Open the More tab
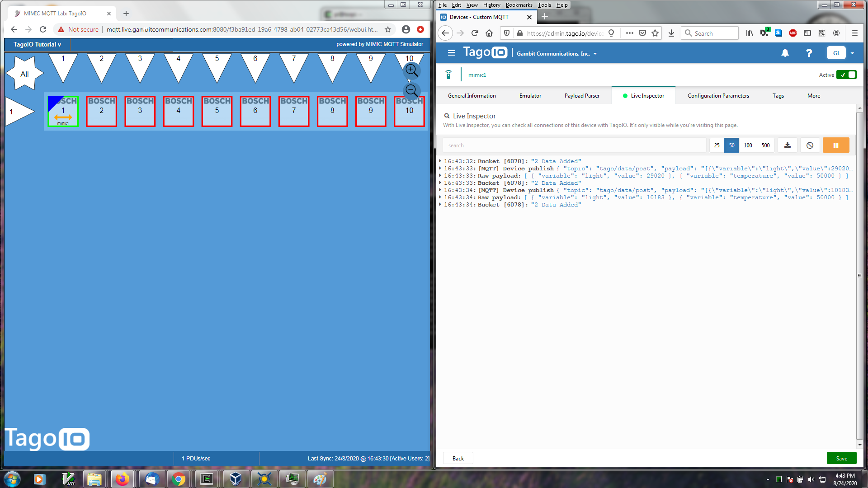 coord(814,96)
